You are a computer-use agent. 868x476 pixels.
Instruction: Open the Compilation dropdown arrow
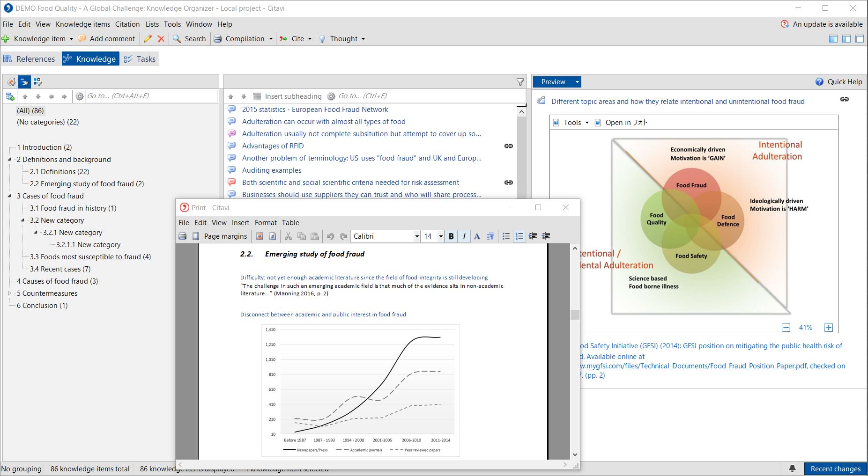[271, 39]
